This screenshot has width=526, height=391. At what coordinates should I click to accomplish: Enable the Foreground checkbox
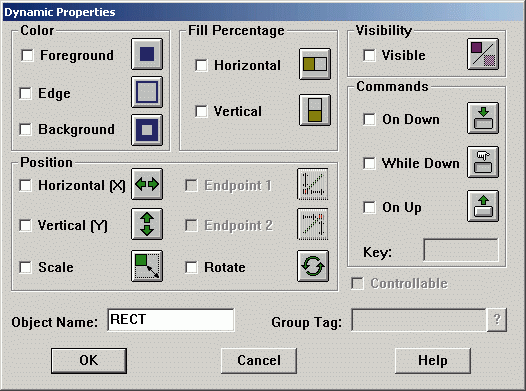point(27,55)
